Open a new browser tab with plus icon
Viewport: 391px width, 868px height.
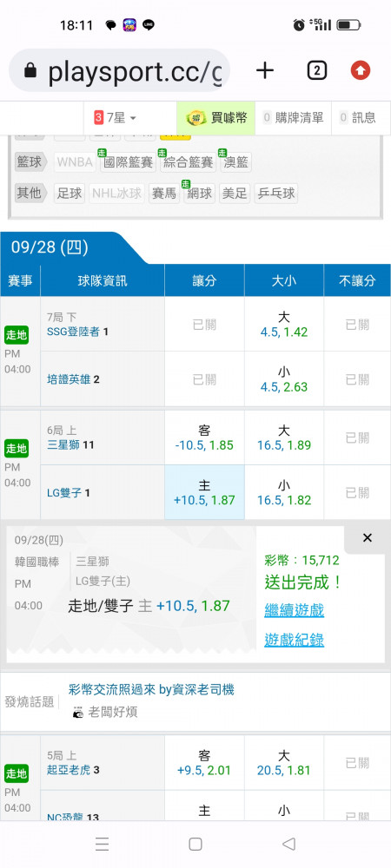pyautogui.click(x=265, y=70)
